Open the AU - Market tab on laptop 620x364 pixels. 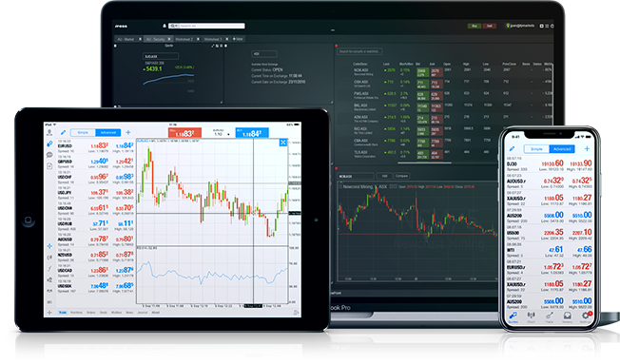coord(126,39)
